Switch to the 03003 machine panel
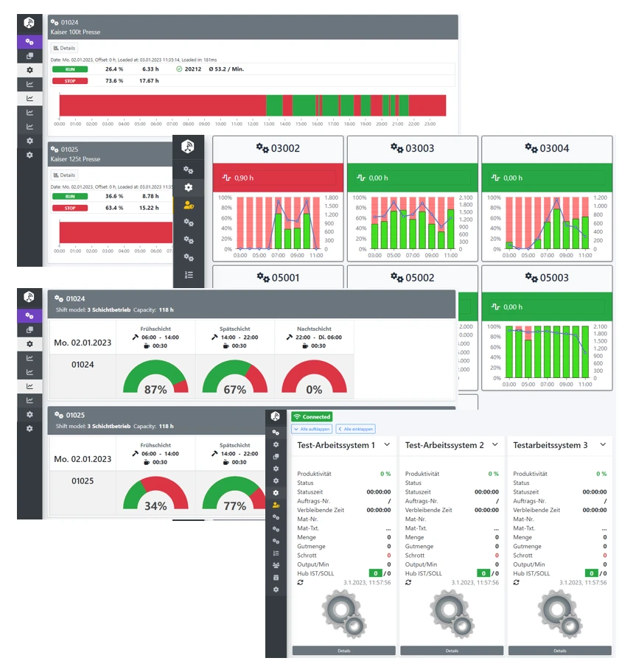 click(x=413, y=147)
